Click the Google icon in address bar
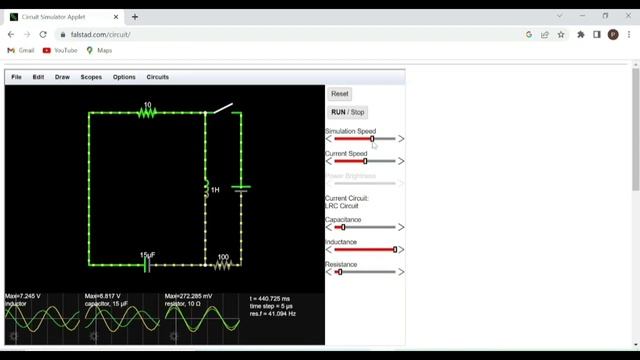The width and height of the screenshot is (640, 360). (529, 35)
